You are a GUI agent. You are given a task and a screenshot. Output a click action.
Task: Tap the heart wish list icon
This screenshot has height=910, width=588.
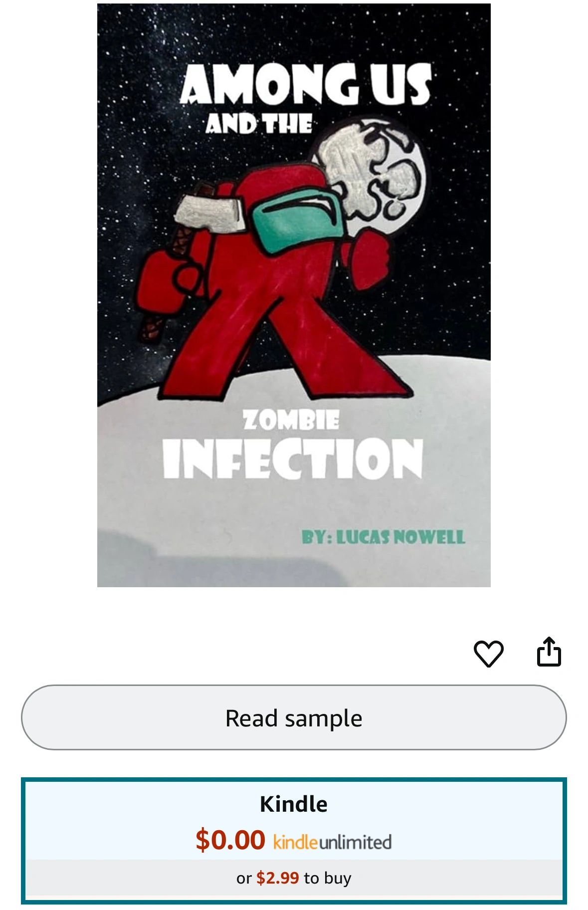click(488, 653)
